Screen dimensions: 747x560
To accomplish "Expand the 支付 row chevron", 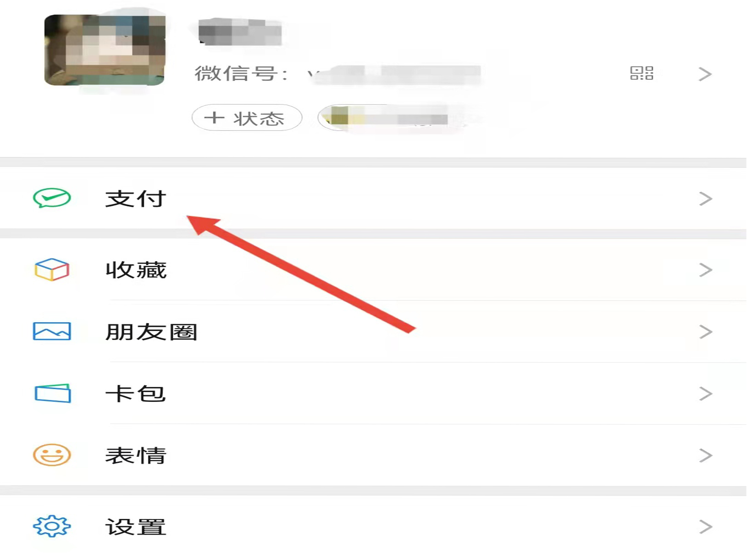I will click(705, 199).
